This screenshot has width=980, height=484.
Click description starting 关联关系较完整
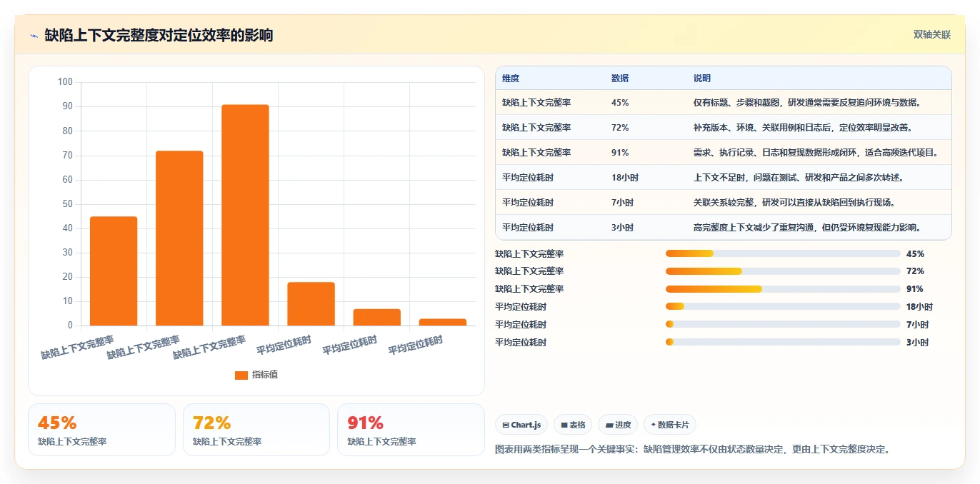(795, 203)
